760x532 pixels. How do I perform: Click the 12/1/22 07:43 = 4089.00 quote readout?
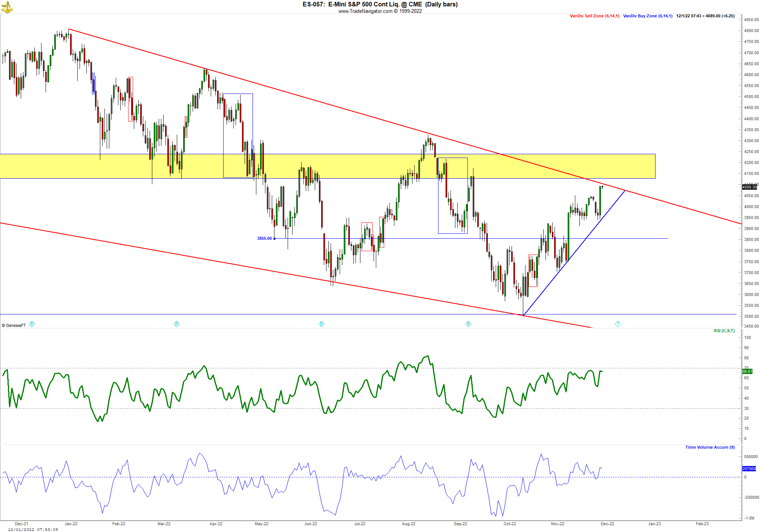click(x=705, y=16)
